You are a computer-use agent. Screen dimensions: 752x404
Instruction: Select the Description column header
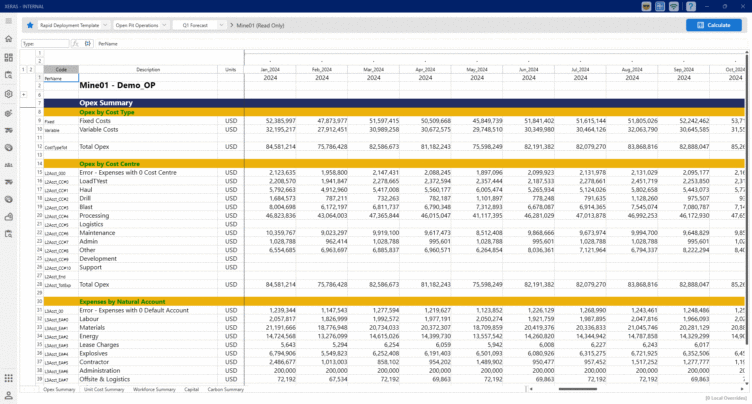point(148,70)
